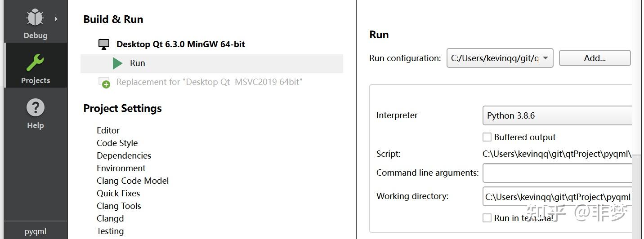Open Clang Code Model settings
This screenshot has width=644, height=239.
(133, 181)
